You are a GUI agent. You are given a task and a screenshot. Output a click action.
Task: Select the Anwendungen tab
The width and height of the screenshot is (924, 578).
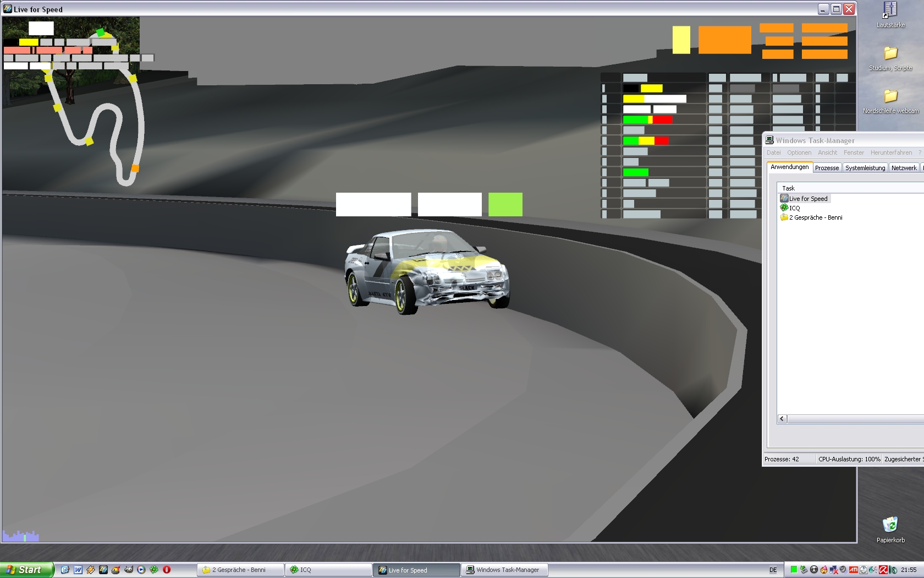[790, 167]
